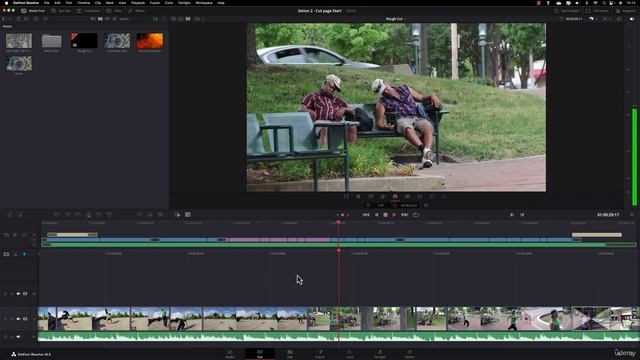
Task: Select the pink segment in the upper timeline
Action: 279,240
